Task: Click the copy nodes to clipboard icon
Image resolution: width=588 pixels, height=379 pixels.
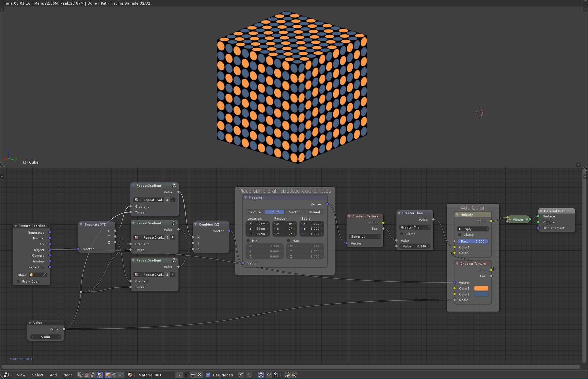Action: 287,375
